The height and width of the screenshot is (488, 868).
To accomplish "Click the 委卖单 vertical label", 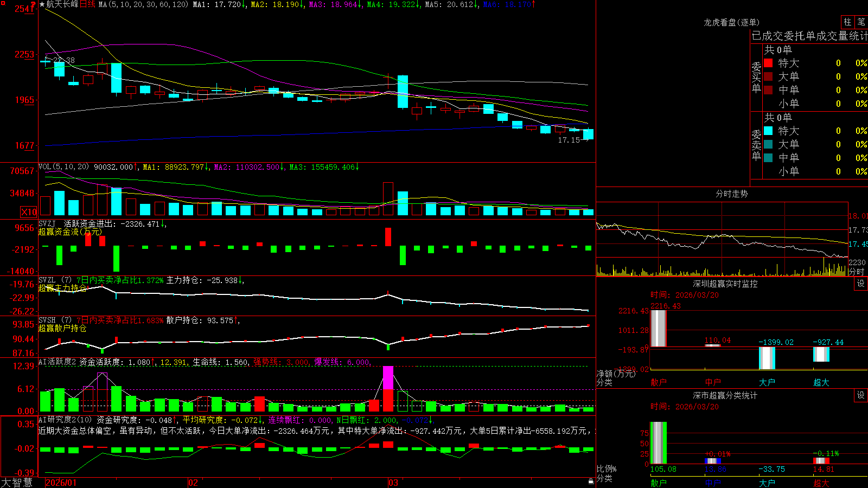I will tap(756, 145).
